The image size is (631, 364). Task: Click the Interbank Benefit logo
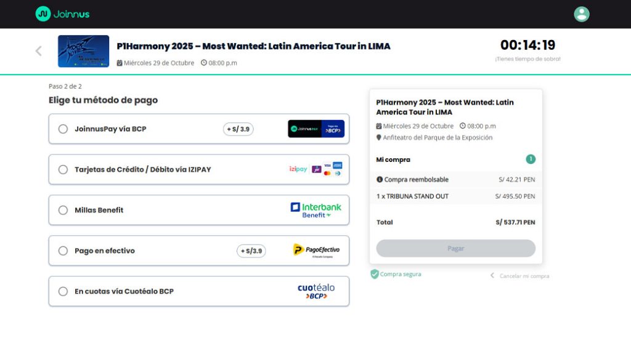pos(316,210)
